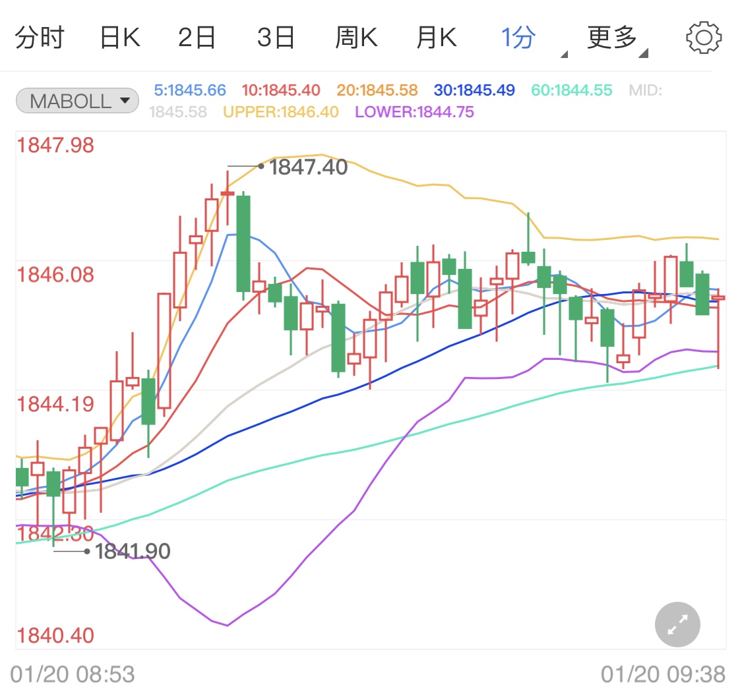
Task: Toggle the MA5 1845.66 legend line
Action: [190, 90]
